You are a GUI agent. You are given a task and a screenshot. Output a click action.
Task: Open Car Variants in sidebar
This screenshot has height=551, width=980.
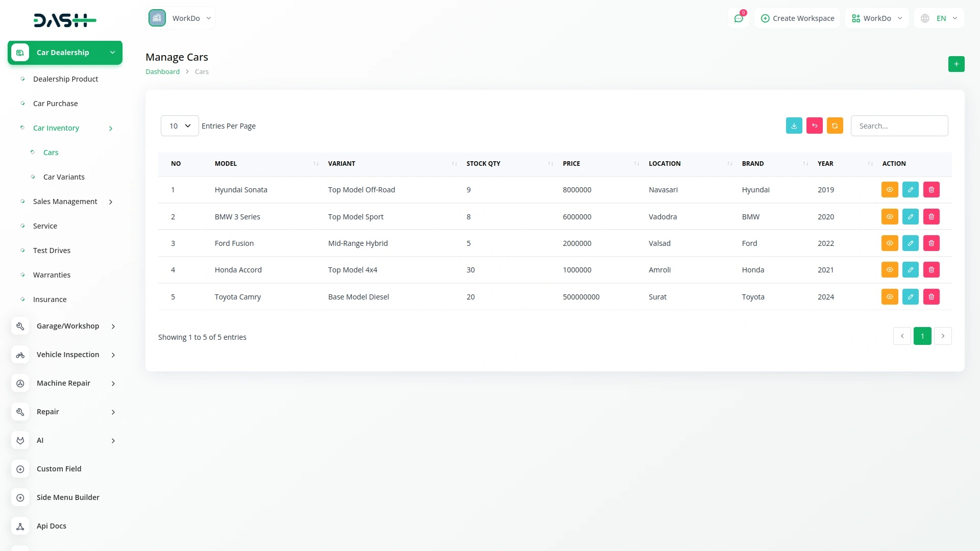point(64,177)
